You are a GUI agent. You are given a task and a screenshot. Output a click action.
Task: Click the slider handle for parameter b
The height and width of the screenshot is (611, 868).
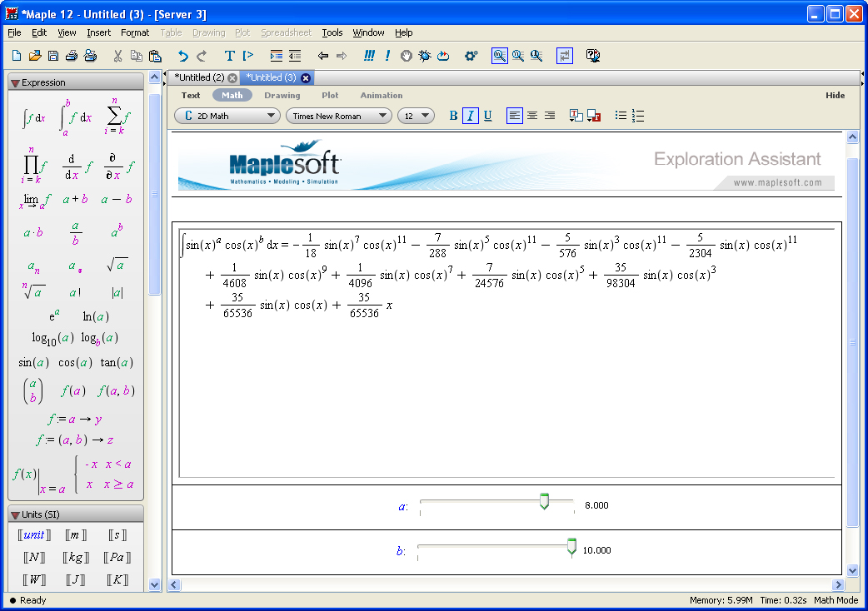click(x=571, y=547)
